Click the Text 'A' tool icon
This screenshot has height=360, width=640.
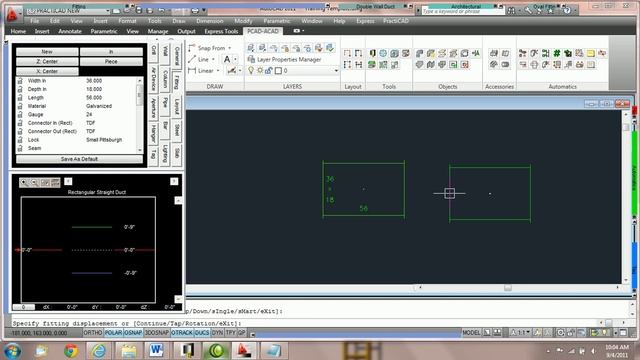point(227,60)
